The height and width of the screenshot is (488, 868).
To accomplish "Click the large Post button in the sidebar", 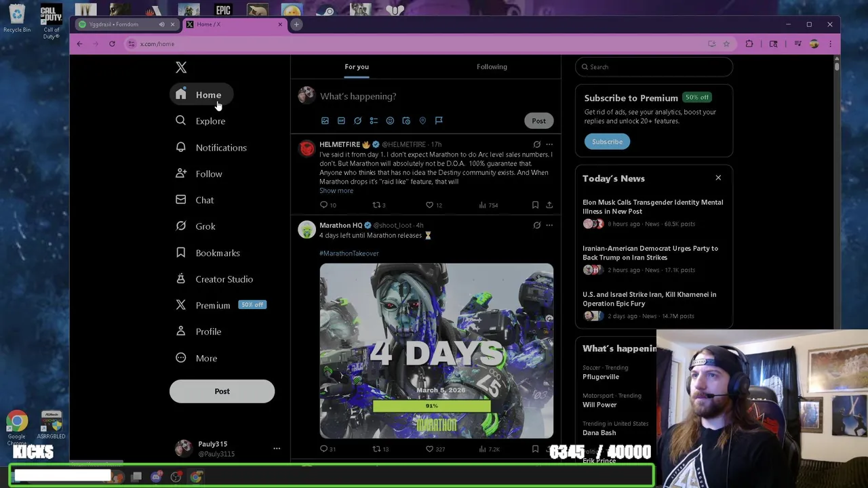I will click(222, 391).
